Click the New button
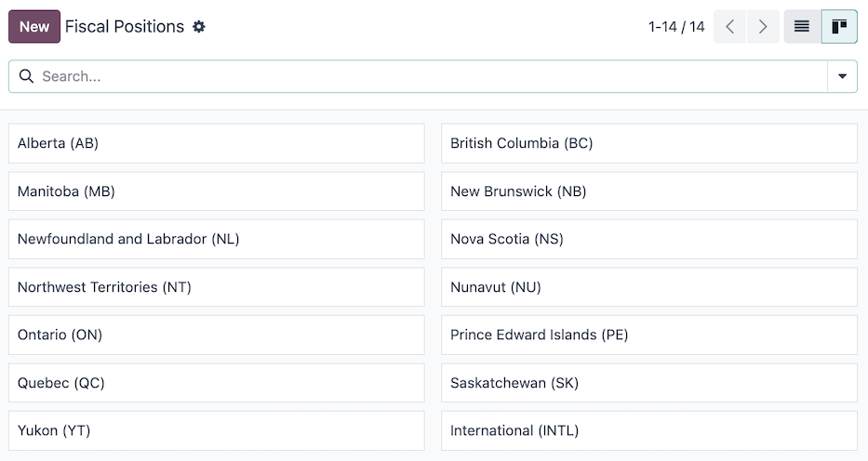 tap(34, 27)
